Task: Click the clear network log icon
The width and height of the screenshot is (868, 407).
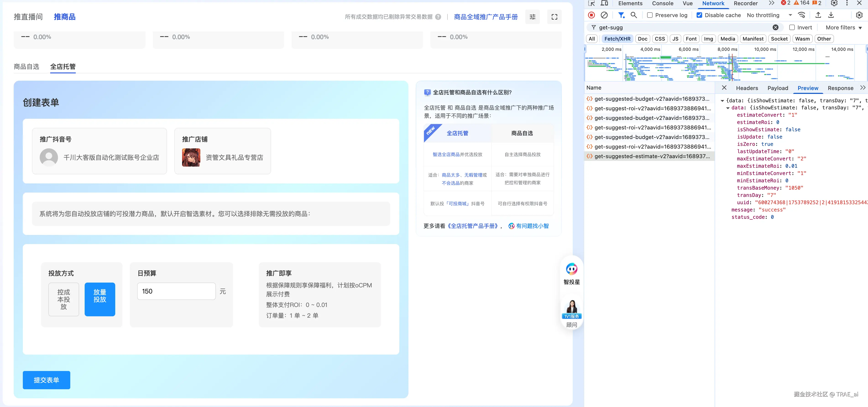Action: pos(604,15)
